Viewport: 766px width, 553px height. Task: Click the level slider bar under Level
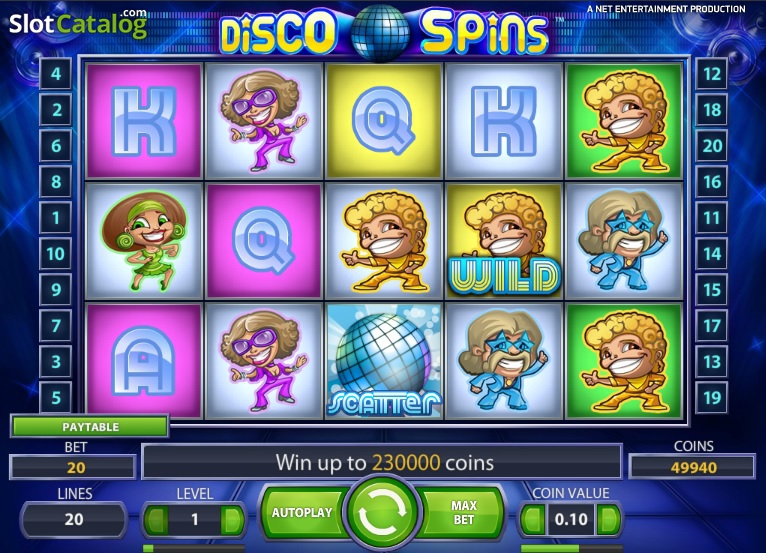pos(194,548)
